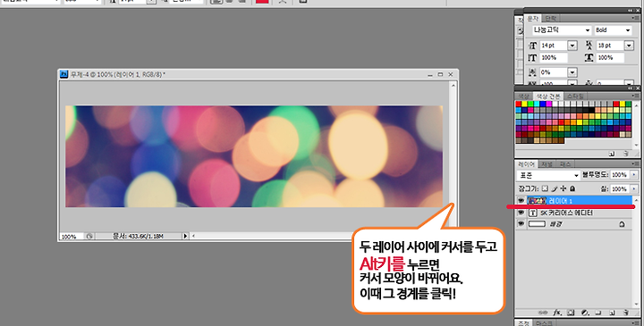The width and height of the screenshot is (644, 326).
Task: Switch to the 색상 견본 swatches tab
Action: 548,96
